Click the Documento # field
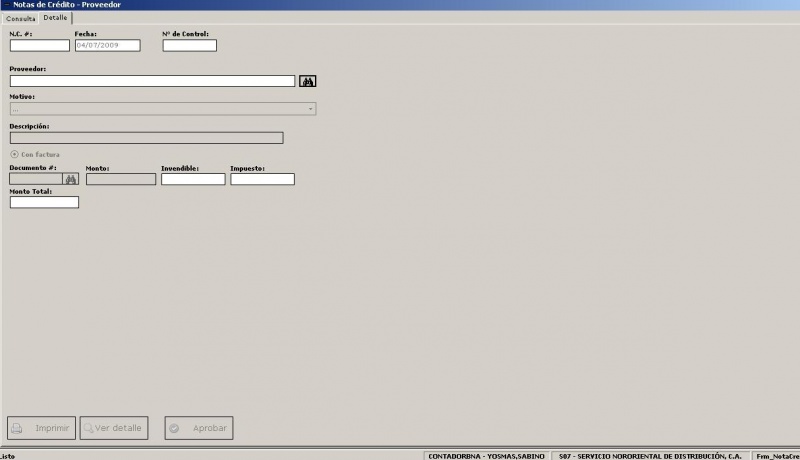 36,179
